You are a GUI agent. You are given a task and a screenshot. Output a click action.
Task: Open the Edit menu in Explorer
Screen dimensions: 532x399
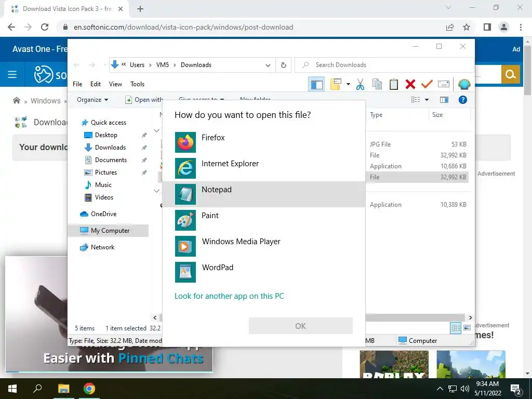pyautogui.click(x=96, y=84)
